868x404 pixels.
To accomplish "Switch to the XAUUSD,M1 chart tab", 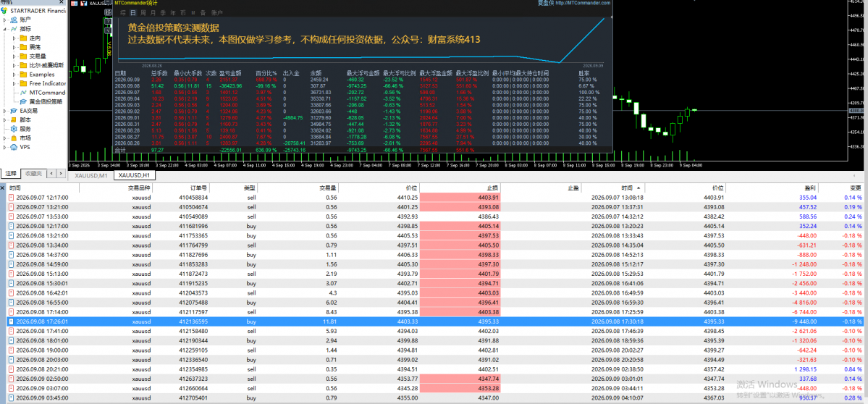I will 90,175.
